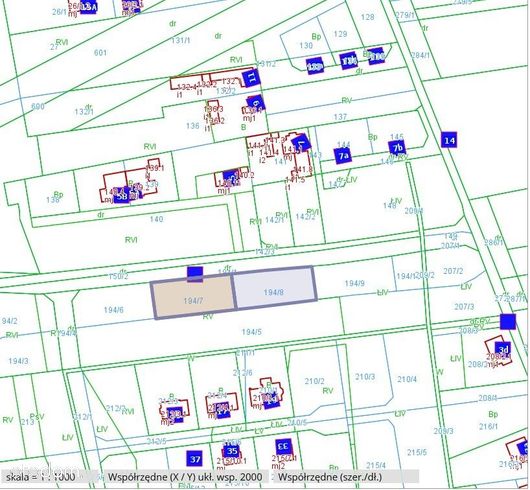Click the upside-down blue marker 33
The image size is (530, 490).
283,447
